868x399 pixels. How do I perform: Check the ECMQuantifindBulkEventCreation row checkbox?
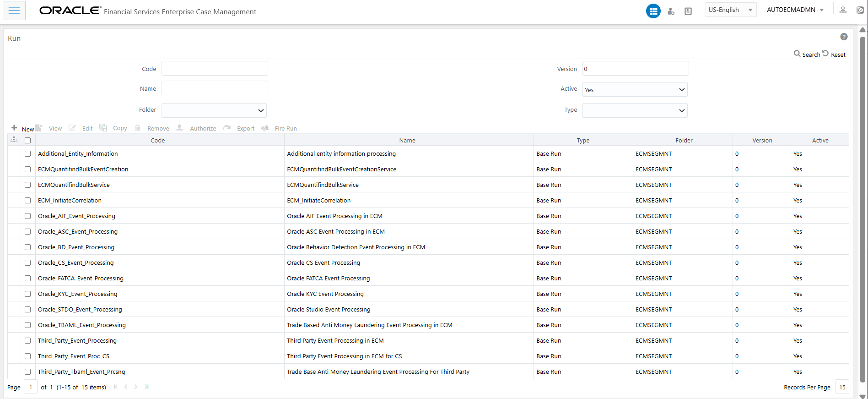(28, 169)
